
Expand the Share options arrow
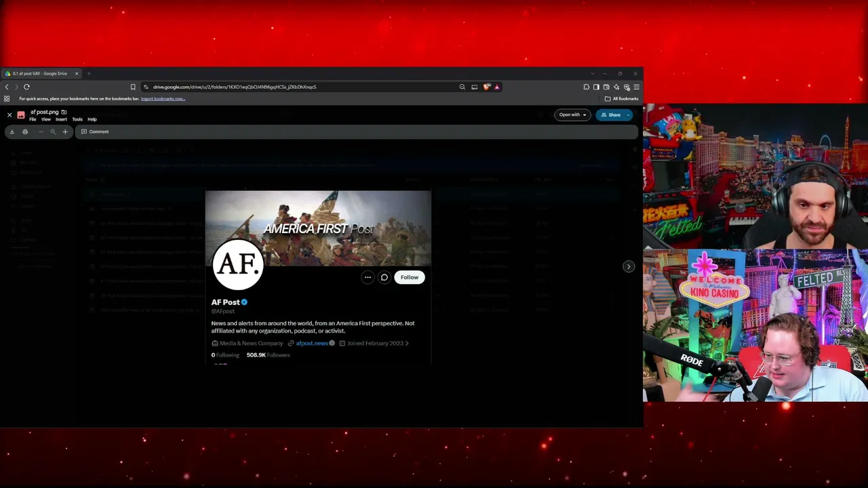pyautogui.click(x=629, y=115)
